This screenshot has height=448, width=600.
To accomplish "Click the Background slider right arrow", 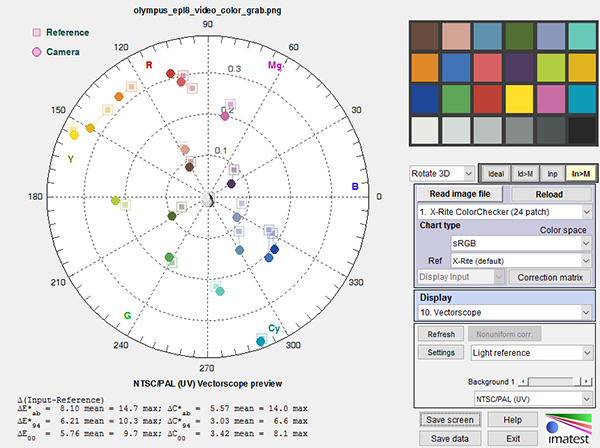I will pyautogui.click(x=586, y=381).
